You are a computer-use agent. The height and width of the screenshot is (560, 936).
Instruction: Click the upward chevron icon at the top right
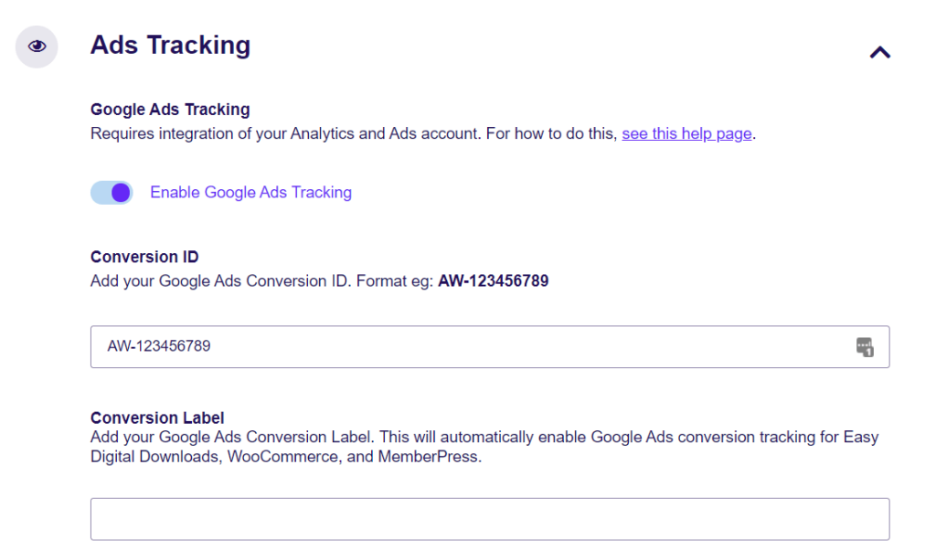coord(879,52)
